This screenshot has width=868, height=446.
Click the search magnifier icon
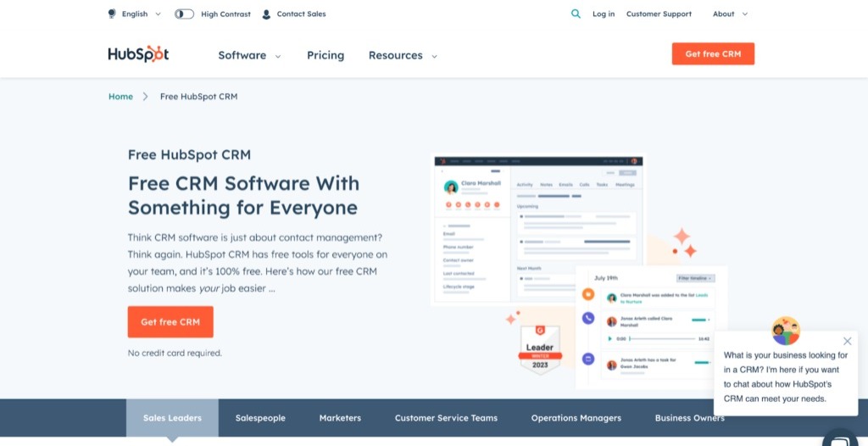click(x=576, y=14)
